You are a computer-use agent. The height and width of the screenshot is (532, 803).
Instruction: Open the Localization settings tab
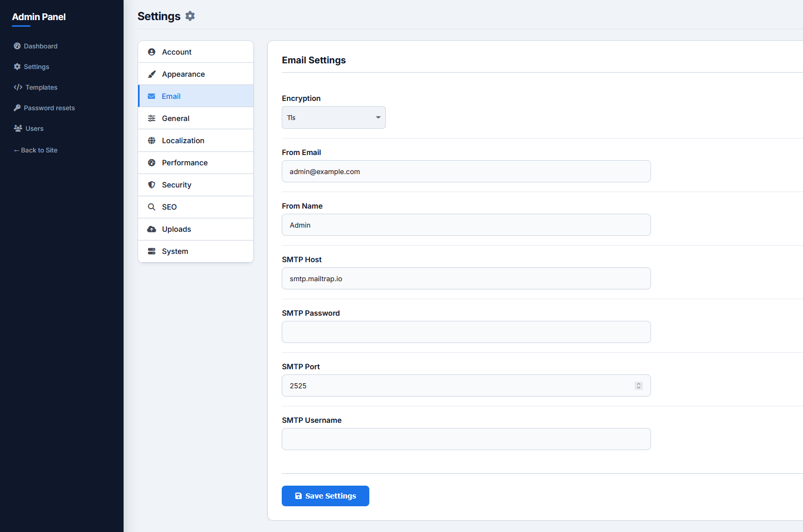(x=196, y=141)
